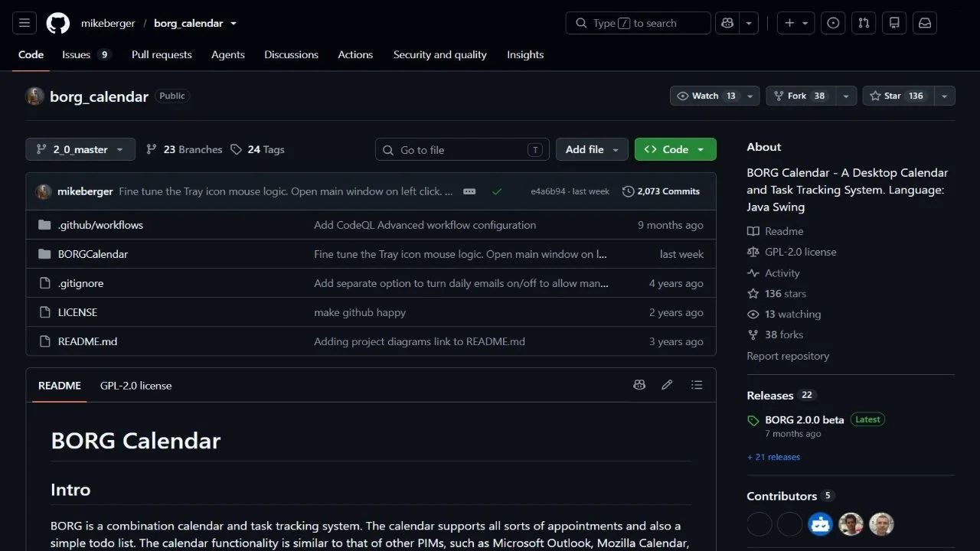Open pull requests icon in header
Image resolution: width=980 pixels, height=551 pixels.
(864, 23)
